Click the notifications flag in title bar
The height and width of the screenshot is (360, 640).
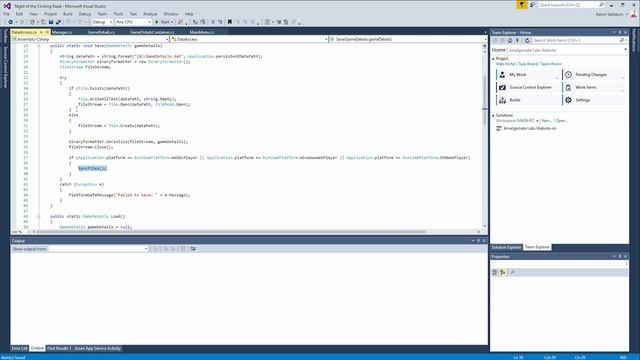[522, 5]
